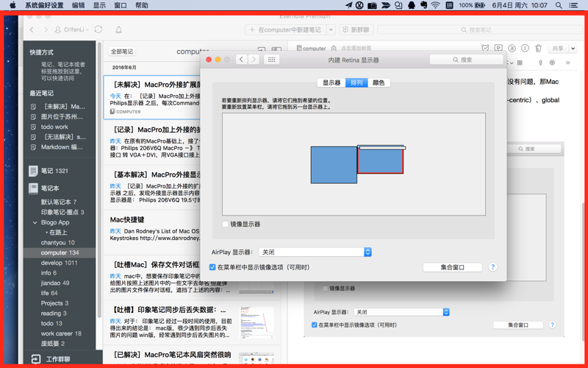Click the tag icon beside add-tag field
The height and width of the screenshot is (368, 588).
tap(334, 48)
